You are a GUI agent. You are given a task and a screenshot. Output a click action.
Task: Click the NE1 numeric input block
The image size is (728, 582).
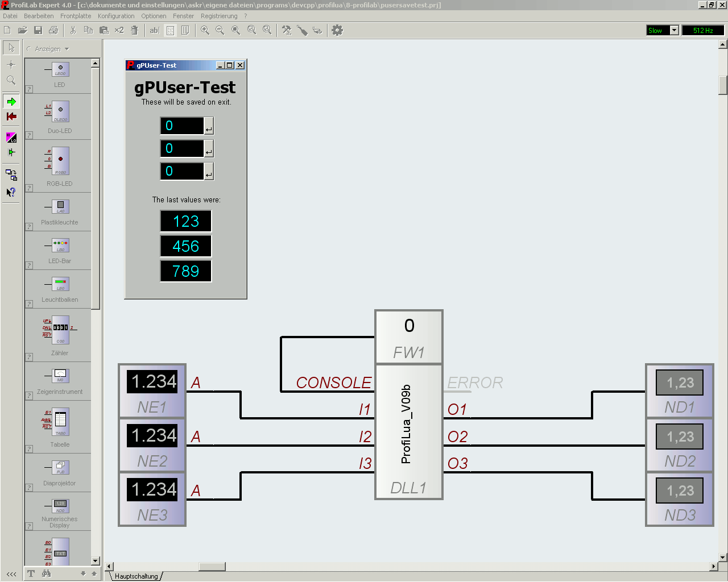click(152, 391)
